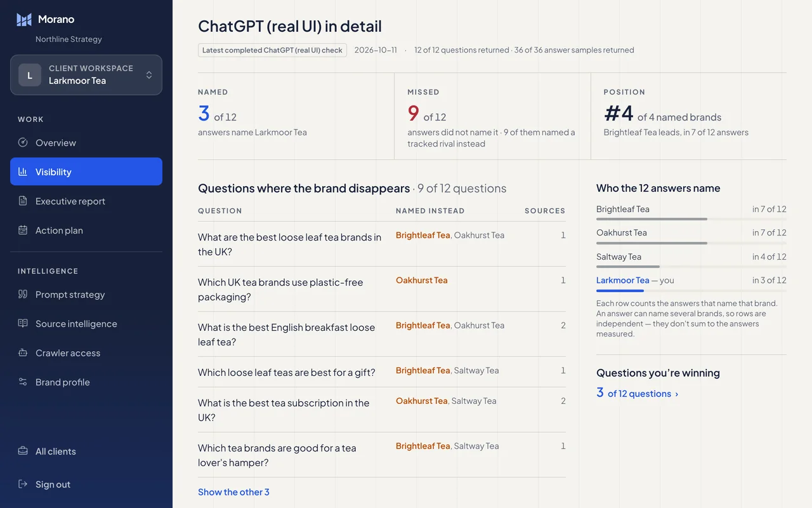Click Latest completed ChatGPT (real UI) check badge
Screen dimensions: 812x508
pos(272,50)
